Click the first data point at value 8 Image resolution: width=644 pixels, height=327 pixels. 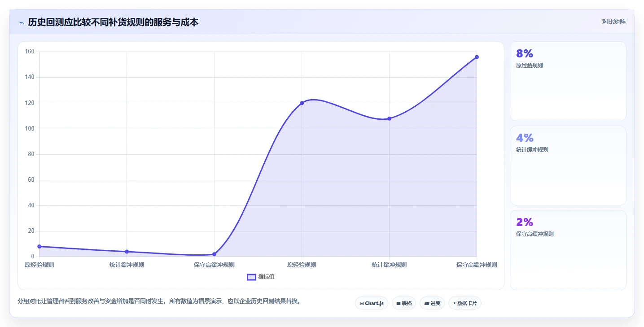[39, 246]
